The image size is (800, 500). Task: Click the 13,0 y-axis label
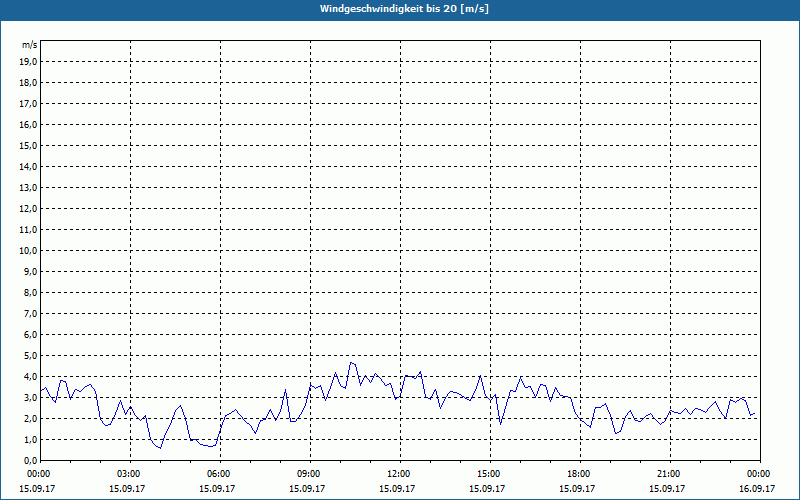(x=28, y=188)
